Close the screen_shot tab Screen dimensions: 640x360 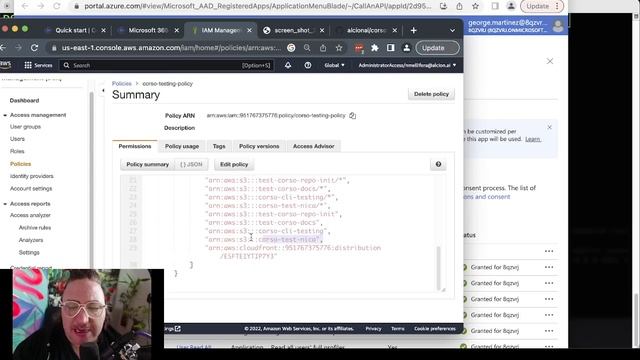coord(322,30)
